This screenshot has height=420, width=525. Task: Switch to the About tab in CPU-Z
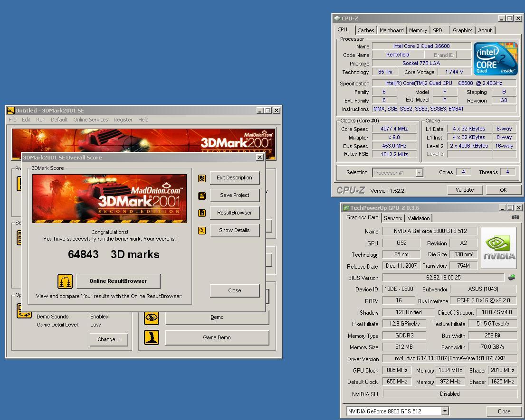[485, 30]
